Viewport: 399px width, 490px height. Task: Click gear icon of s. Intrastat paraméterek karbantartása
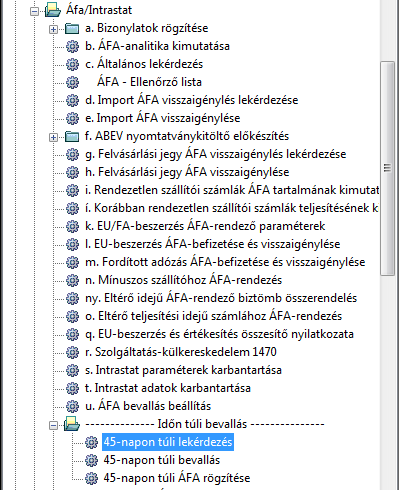(x=72, y=370)
